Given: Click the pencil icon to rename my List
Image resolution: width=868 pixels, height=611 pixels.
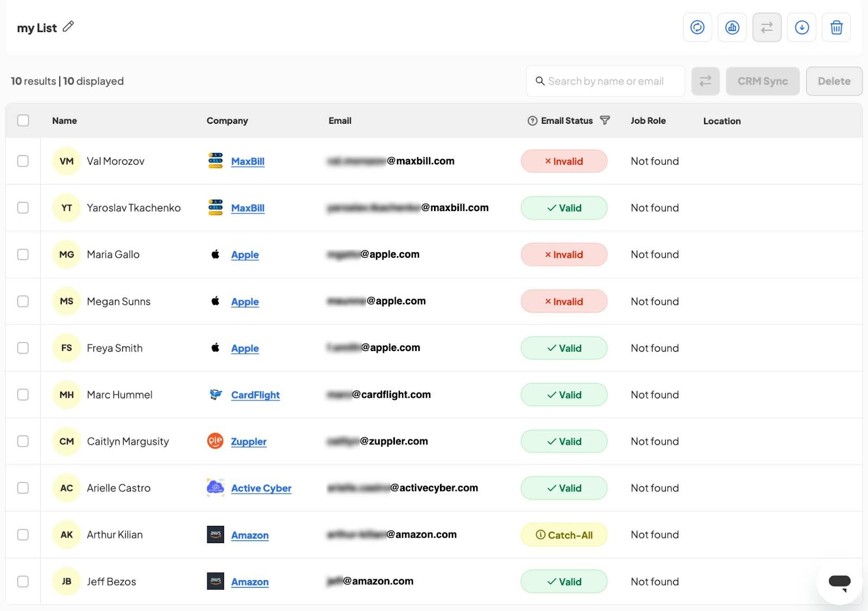Looking at the screenshot, I should pos(68,27).
